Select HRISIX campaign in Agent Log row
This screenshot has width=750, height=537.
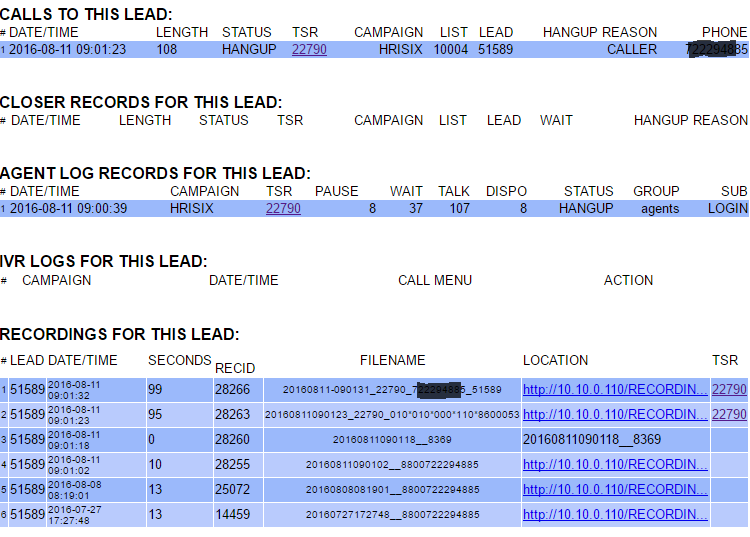point(192,208)
